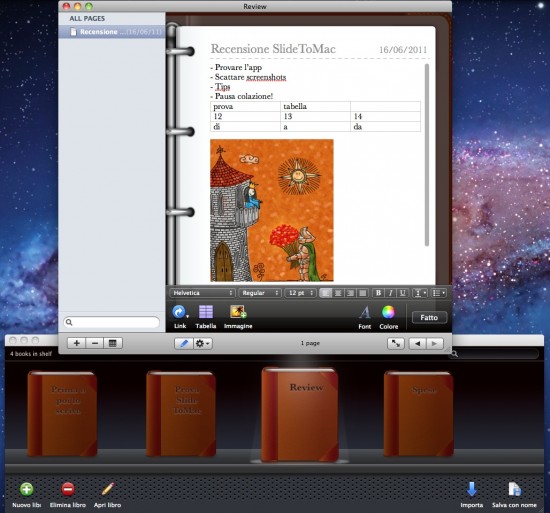The width and height of the screenshot is (550, 513).
Task: Click the Nuovo libro green plus icon
Action: coord(27,489)
